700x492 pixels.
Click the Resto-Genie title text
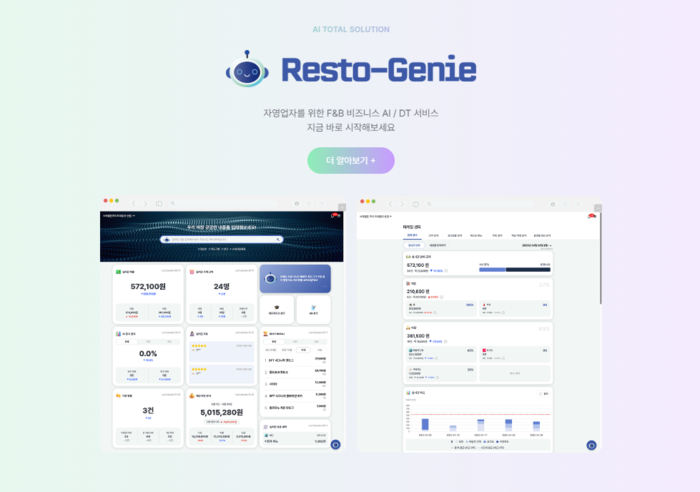(378, 70)
